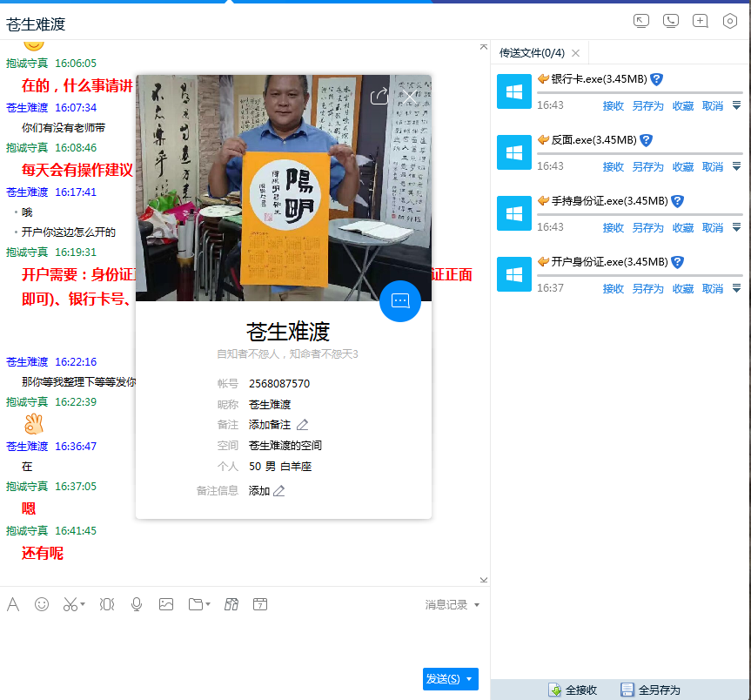Click 收藏 for 开户身份证.exe

(682, 288)
